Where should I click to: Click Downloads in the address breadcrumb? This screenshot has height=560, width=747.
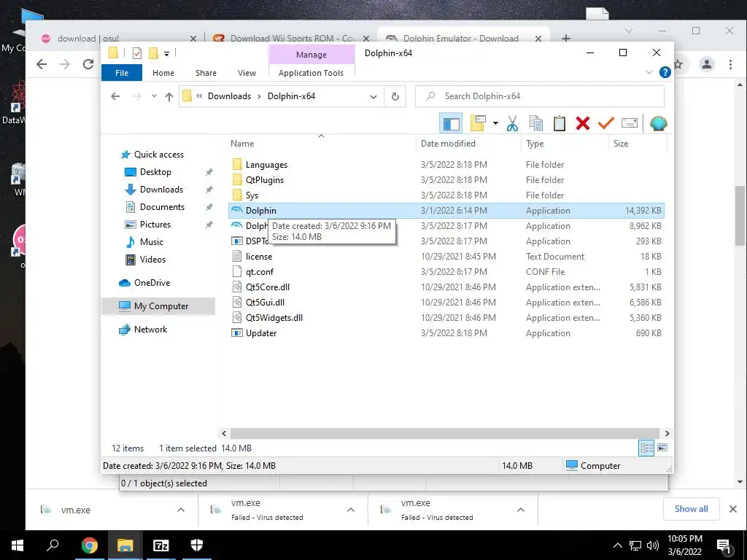point(229,96)
